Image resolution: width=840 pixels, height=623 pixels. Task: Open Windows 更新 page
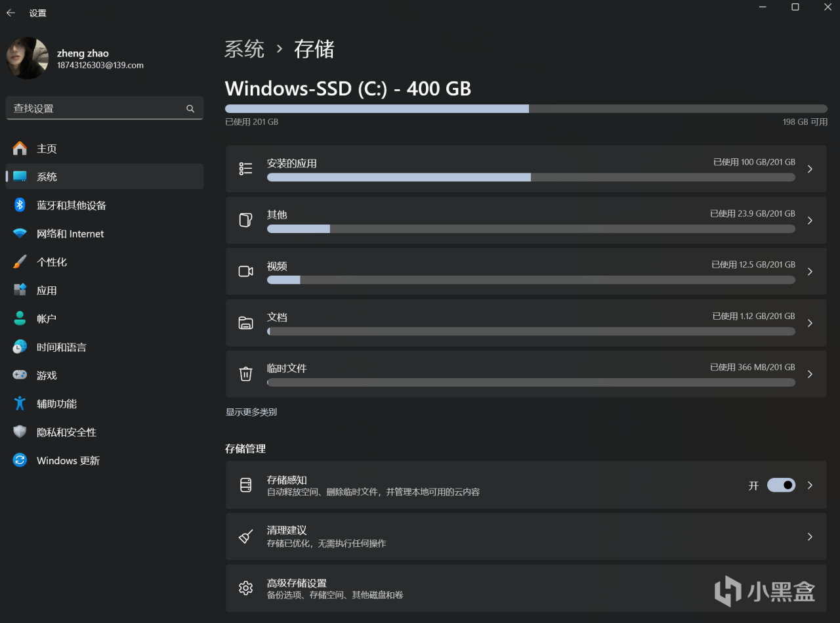pyautogui.click(x=104, y=460)
